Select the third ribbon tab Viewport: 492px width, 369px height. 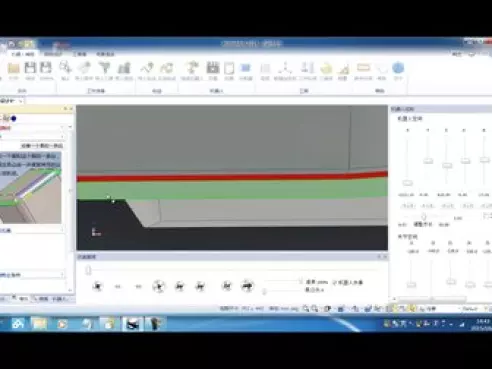[80, 54]
